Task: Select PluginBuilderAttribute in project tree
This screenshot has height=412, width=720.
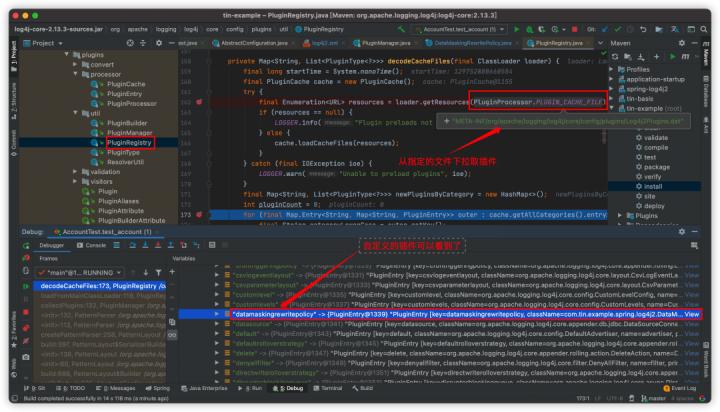Action: pyautogui.click(x=131, y=220)
